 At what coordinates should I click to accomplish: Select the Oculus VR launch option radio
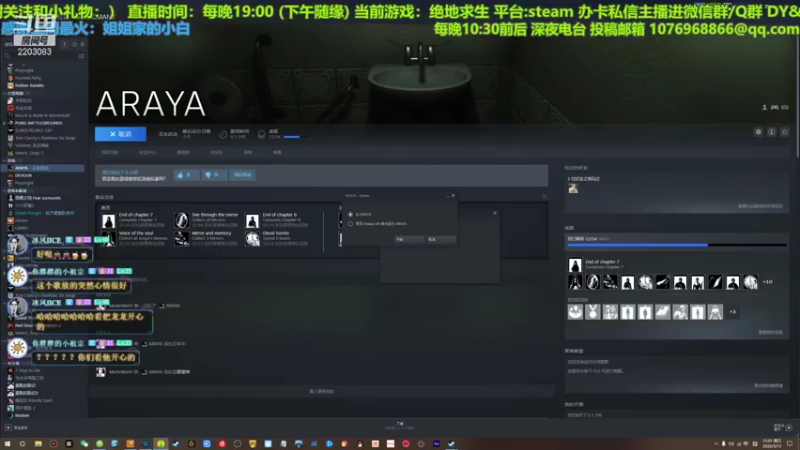coord(350,223)
